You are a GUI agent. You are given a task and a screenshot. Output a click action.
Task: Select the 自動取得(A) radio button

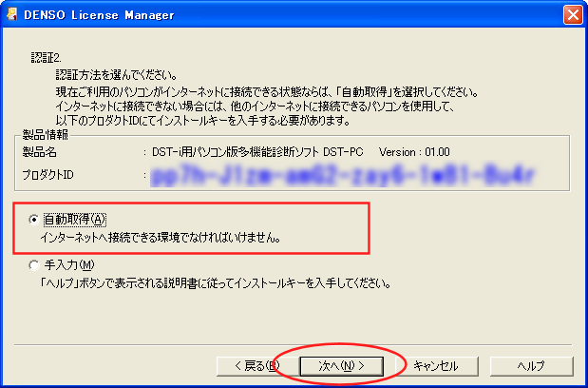[34, 220]
